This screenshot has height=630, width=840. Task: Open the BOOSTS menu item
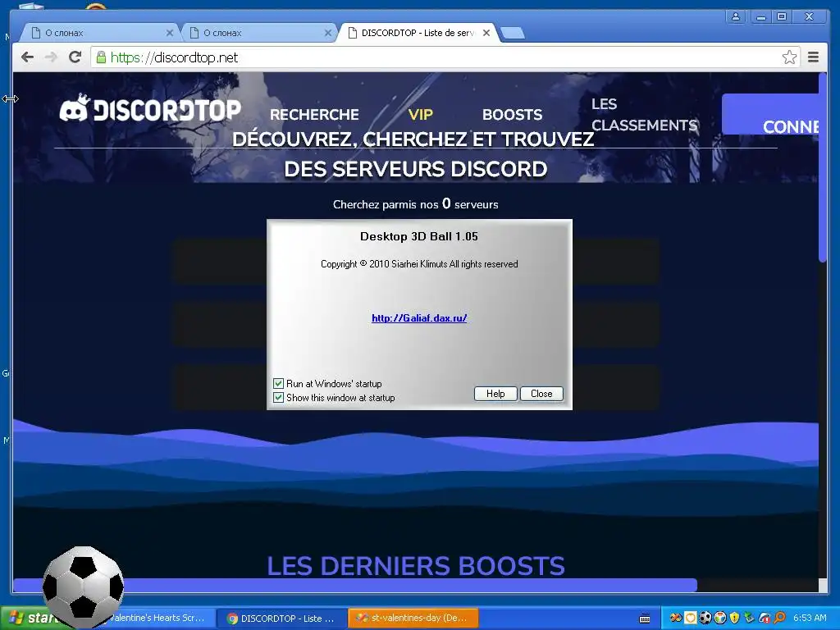[x=512, y=115]
